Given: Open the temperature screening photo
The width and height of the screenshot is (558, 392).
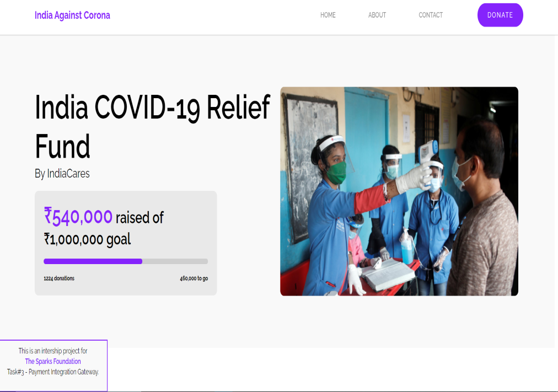Looking at the screenshot, I should (x=399, y=191).
